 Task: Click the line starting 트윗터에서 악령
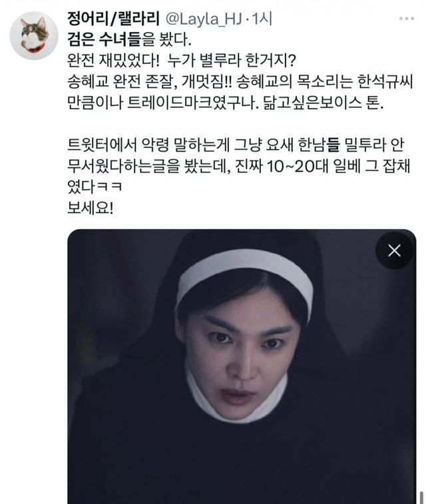[236, 145]
